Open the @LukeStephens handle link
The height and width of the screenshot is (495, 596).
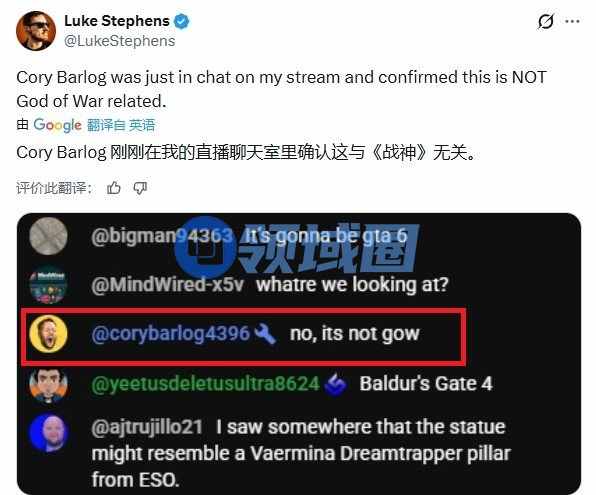(120, 41)
